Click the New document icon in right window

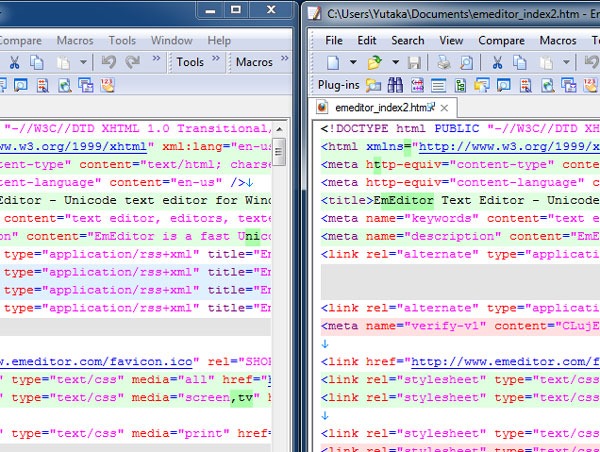point(333,62)
